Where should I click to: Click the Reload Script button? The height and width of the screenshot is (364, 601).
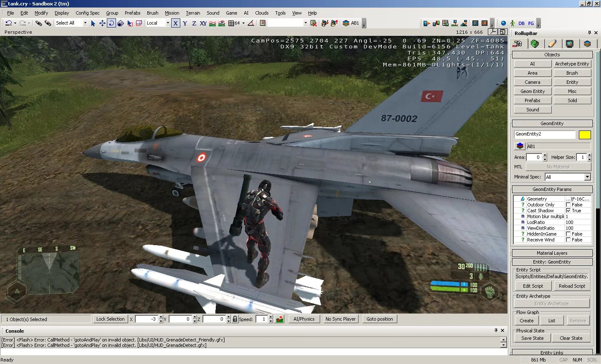pyautogui.click(x=572, y=286)
